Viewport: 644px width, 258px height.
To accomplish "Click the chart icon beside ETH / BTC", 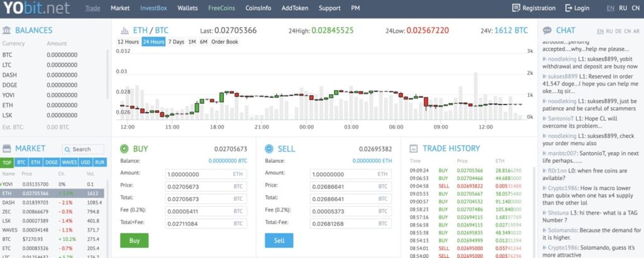I will point(125,30).
